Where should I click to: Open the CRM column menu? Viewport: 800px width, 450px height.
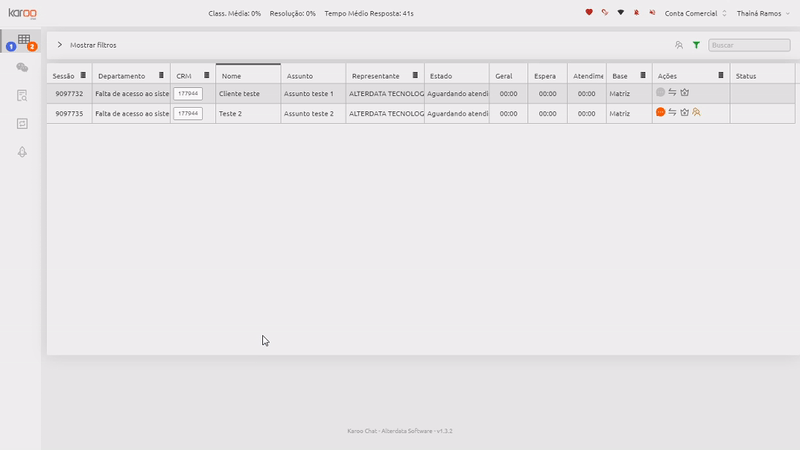207,75
